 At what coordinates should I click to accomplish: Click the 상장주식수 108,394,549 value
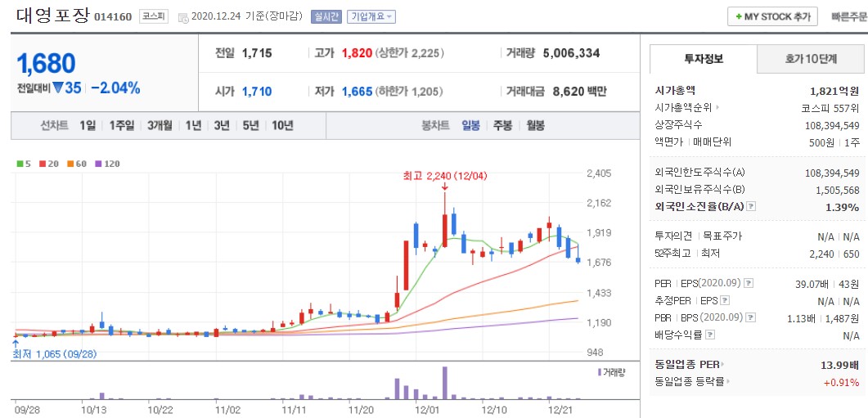pyautogui.click(x=832, y=126)
